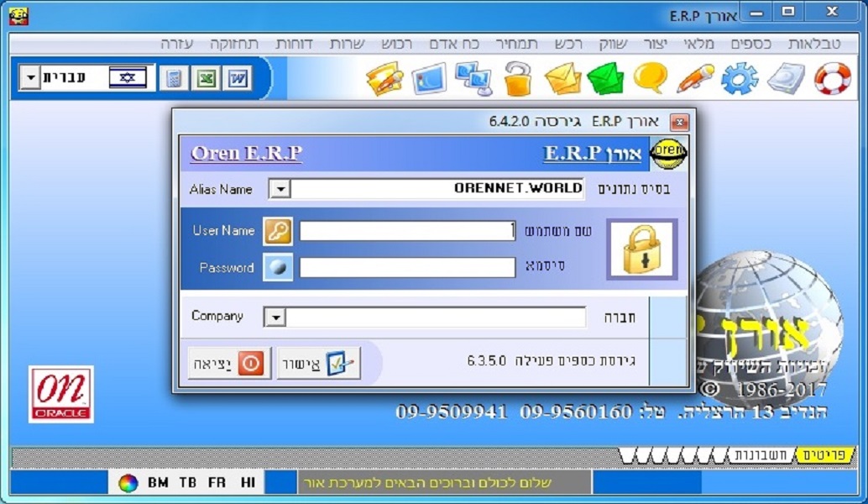The height and width of the screenshot is (504, 868).
Task: Open the רכוש menu
Action: click(x=397, y=44)
